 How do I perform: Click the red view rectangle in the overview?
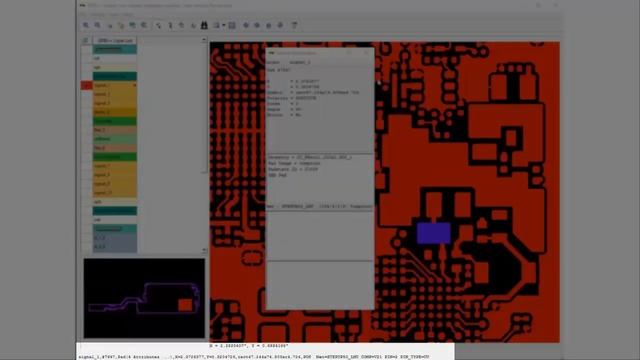(185, 305)
